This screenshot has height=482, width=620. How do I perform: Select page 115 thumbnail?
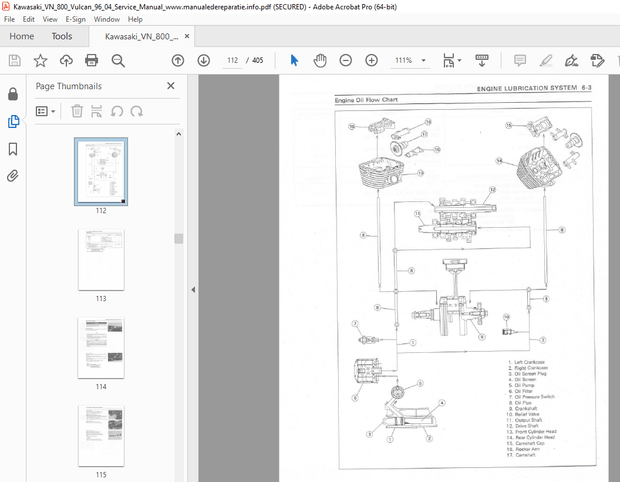coord(101,436)
